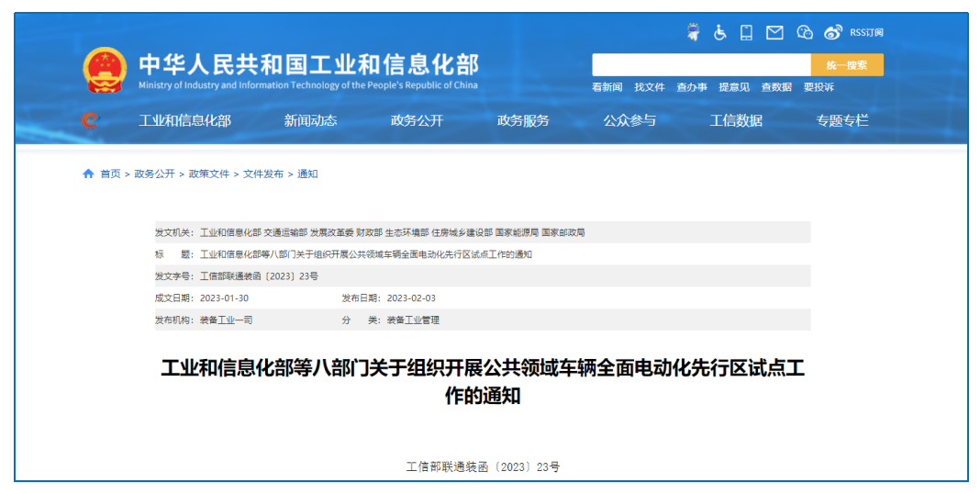Click the document number line below the headline
Image resolution: width=980 pixels, height=494 pixels.
483,467
